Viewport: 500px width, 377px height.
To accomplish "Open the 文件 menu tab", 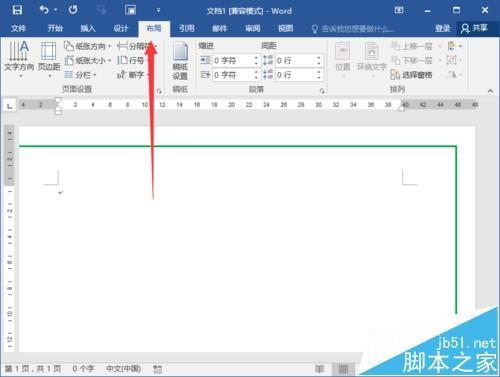I will (x=18, y=29).
